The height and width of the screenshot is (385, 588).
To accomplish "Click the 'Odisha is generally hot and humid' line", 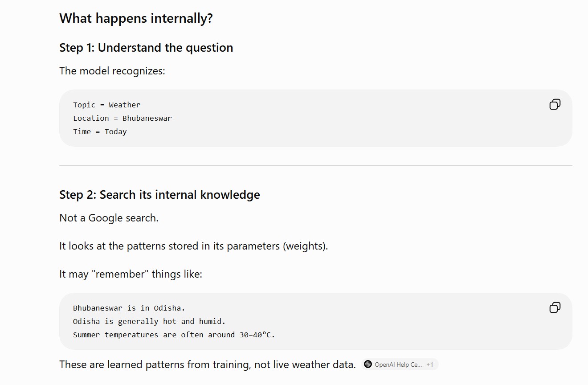I will click(150, 321).
